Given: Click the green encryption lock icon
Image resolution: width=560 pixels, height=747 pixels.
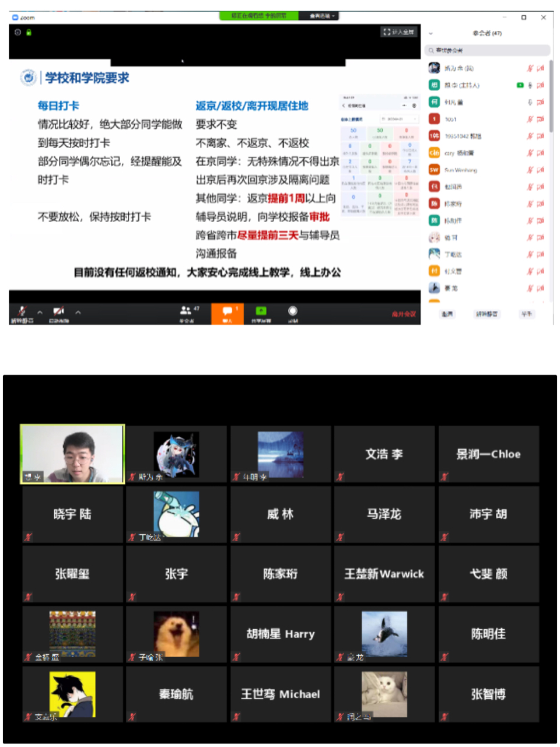Looking at the screenshot, I should pos(29,32).
